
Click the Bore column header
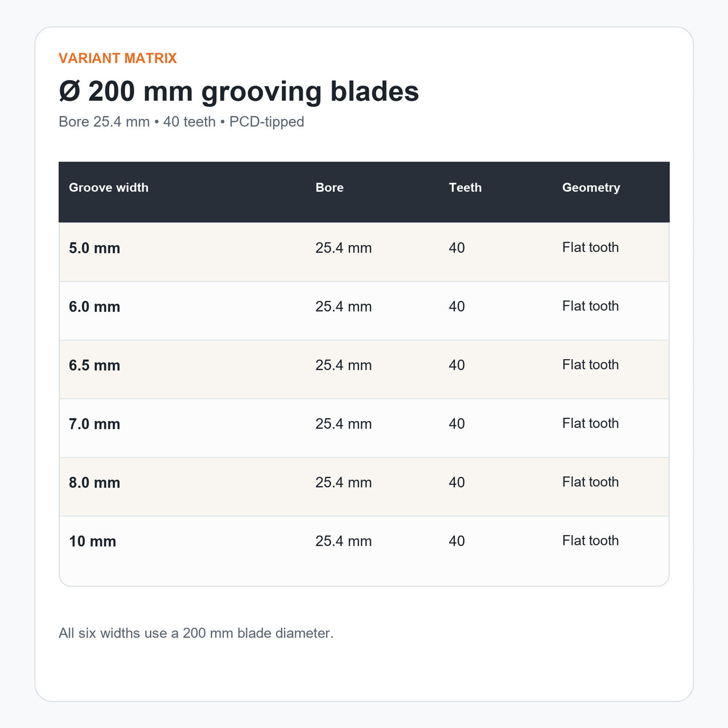pyautogui.click(x=329, y=187)
